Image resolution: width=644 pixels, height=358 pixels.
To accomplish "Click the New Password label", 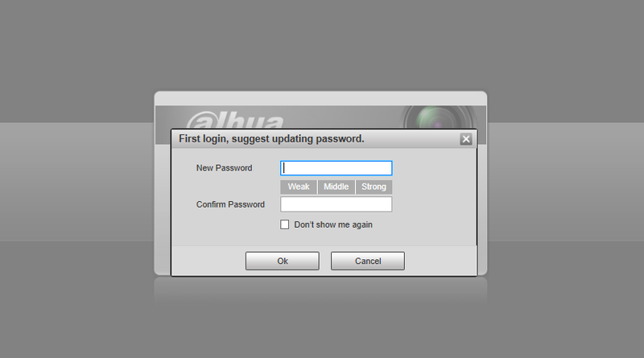I will (x=225, y=168).
